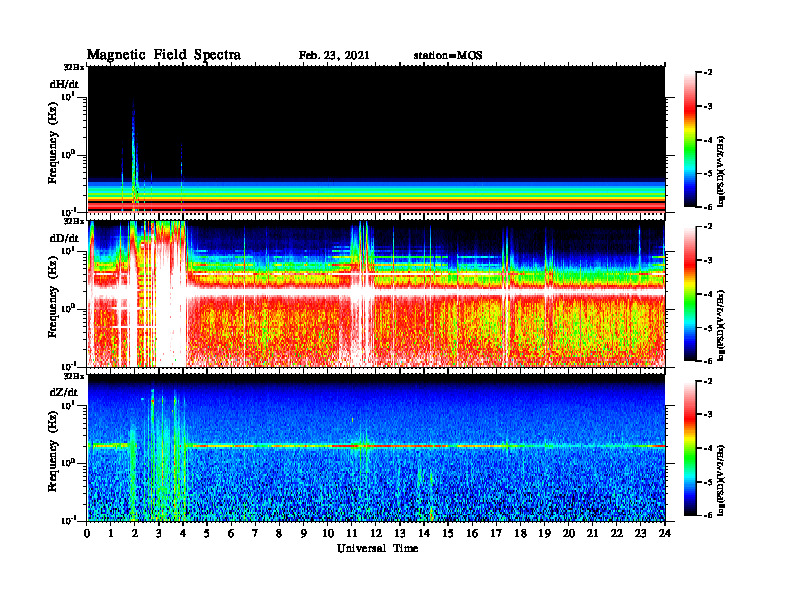
Task: Click the hour "10" tick label on the time axis
Action: click(327, 533)
